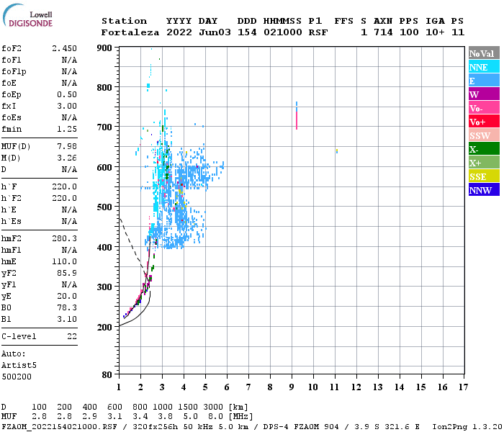Select the NNE cyan legend swatch

coord(484,67)
